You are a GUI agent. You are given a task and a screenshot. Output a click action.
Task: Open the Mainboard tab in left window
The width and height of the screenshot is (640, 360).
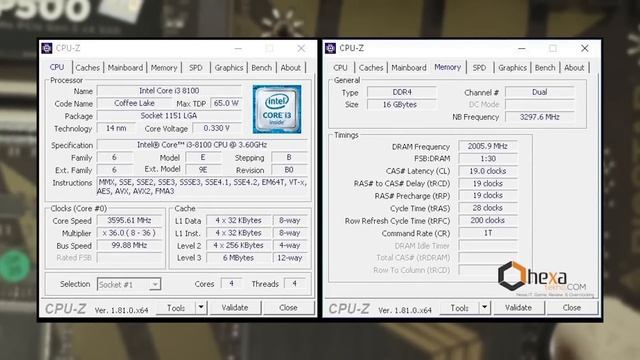125,68
